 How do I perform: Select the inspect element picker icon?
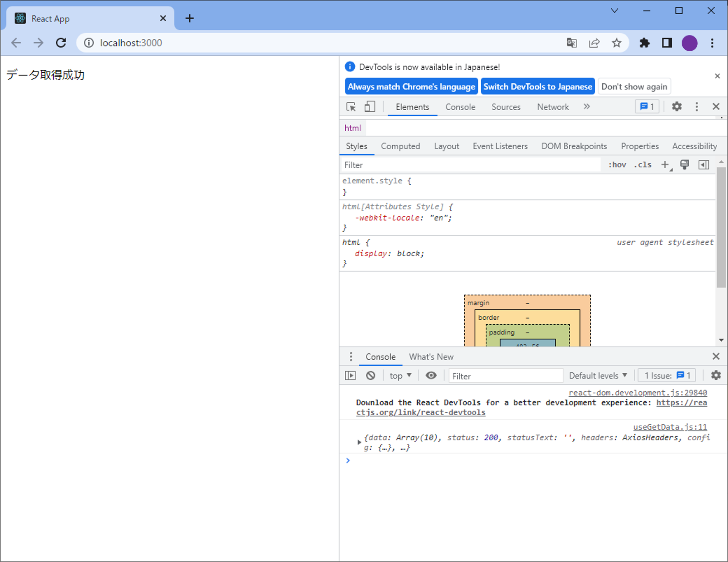[x=351, y=107]
